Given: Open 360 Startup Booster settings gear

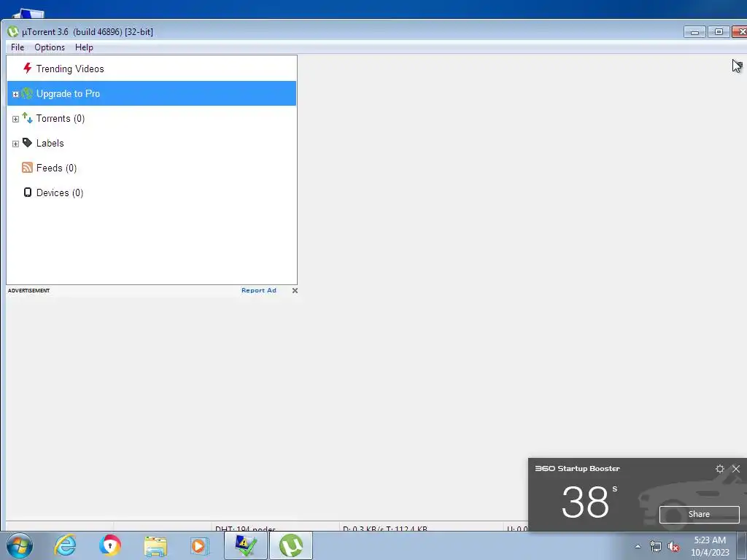Looking at the screenshot, I should (x=720, y=469).
